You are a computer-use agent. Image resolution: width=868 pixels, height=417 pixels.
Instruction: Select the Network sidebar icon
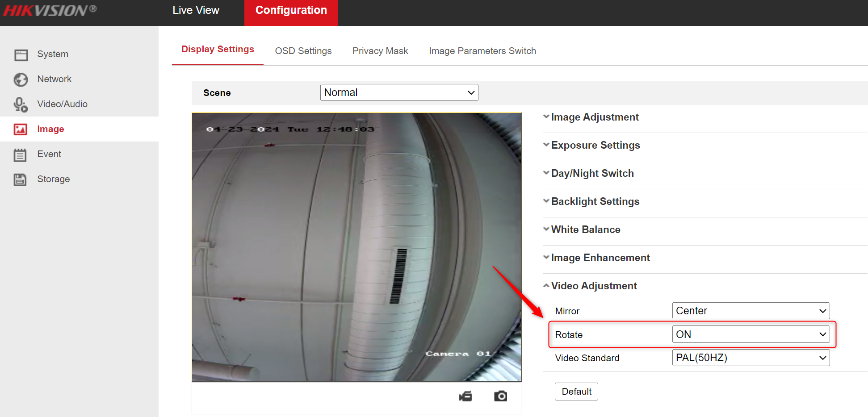click(21, 79)
